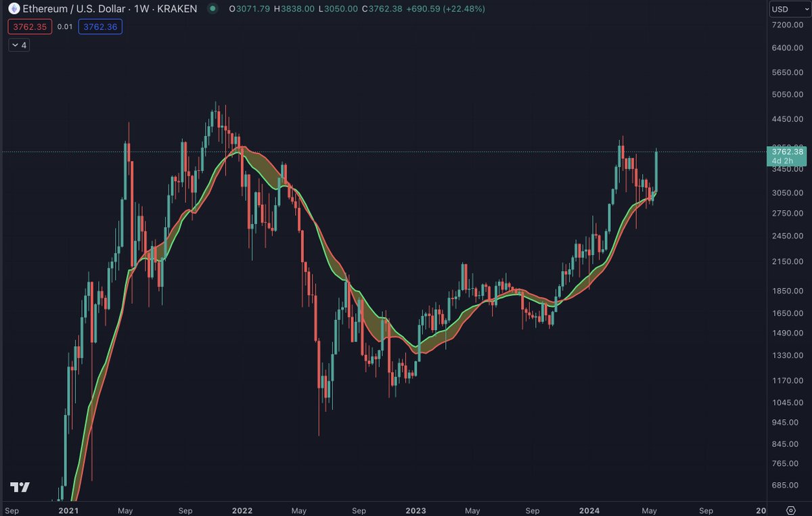Click the 2021 label on time axis
This screenshot has height=516, width=812.
[68, 510]
